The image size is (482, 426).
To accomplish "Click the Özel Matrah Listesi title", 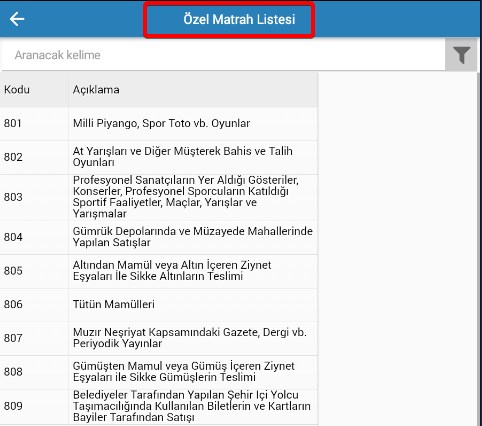I will point(239,19).
